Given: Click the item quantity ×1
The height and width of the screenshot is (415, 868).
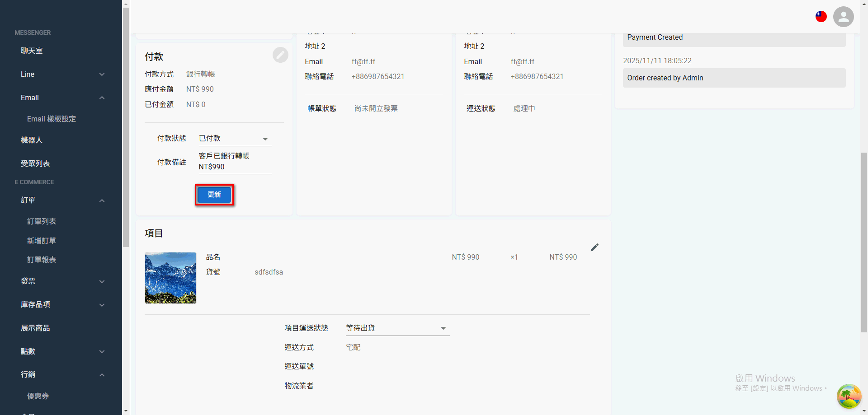Looking at the screenshot, I should [x=514, y=257].
